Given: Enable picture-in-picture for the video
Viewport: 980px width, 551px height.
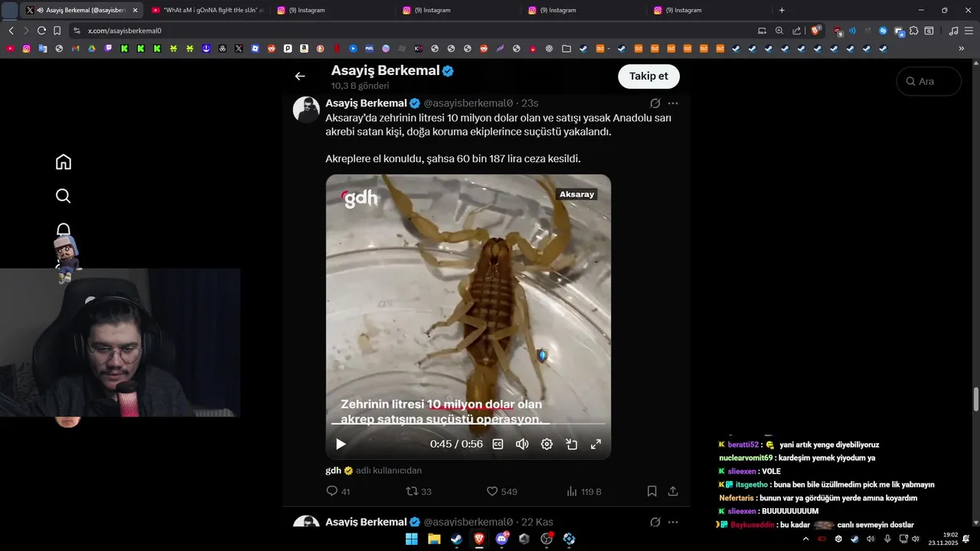Looking at the screenshot, I should pos(571,444).
